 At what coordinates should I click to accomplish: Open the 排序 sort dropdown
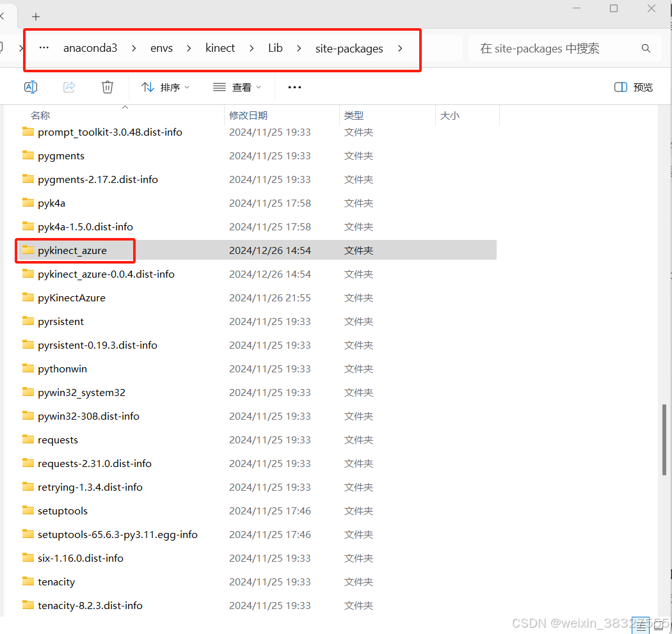165,86
